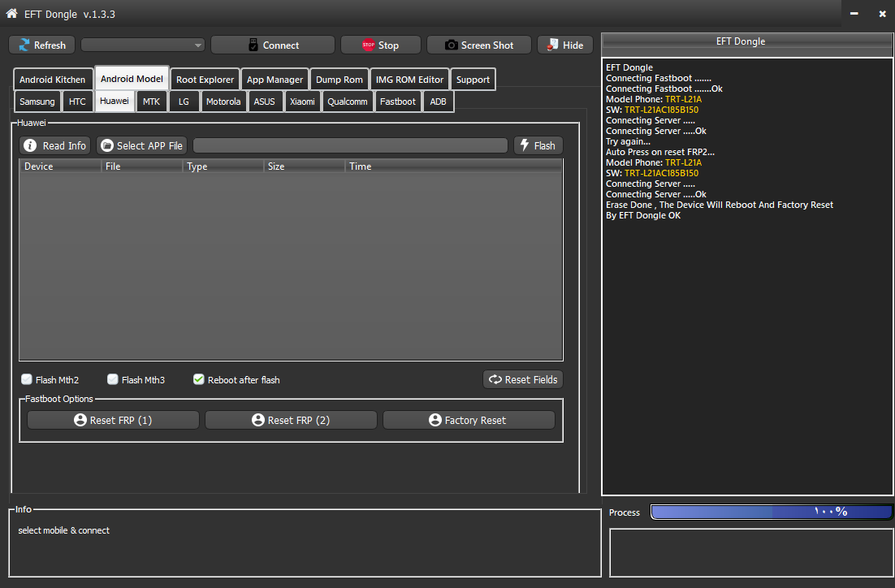Select the Qualcomm tab
The height and width of the screenshot is (588, 895).
(347, 102)
